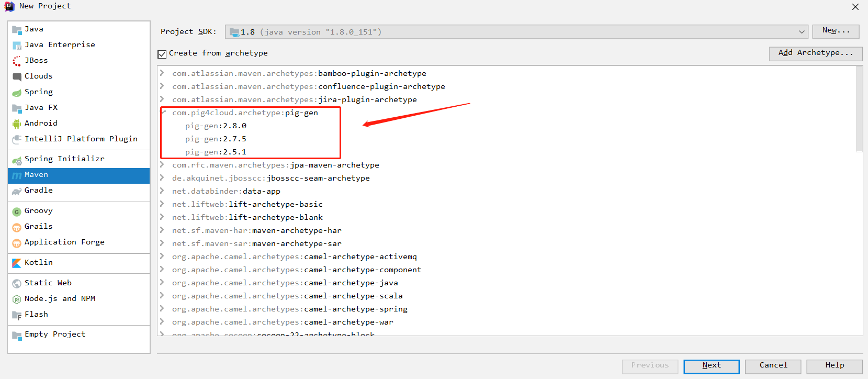Click the Cancel button
868x379 pixels.
(x=773, y=366)
